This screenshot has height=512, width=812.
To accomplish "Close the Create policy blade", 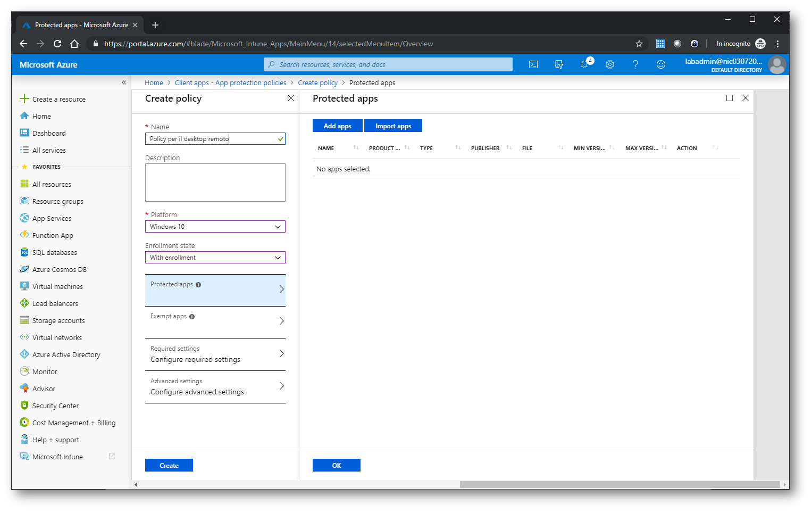I will coord(291,98).
